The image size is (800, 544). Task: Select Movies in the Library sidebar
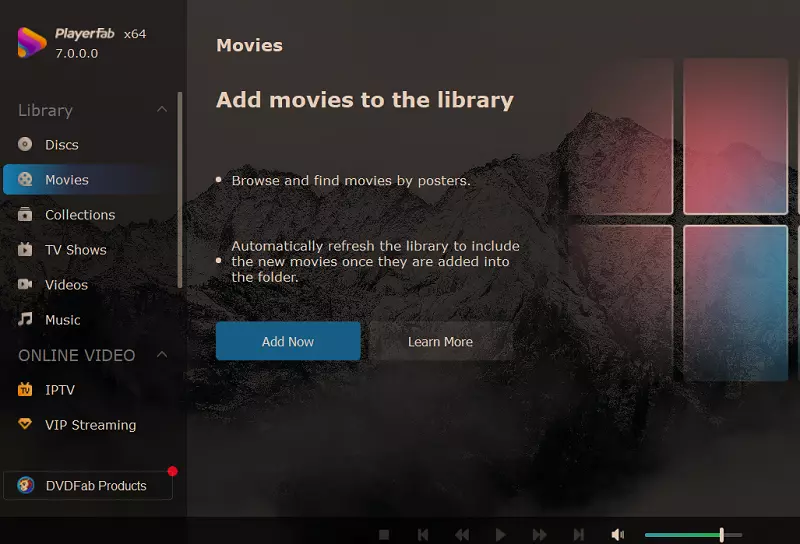(x=66, y=180)
